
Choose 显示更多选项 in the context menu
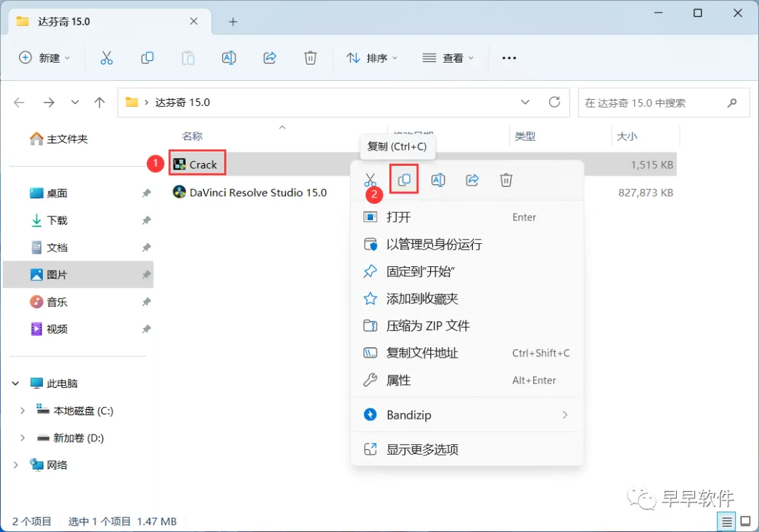click(467, 450)
